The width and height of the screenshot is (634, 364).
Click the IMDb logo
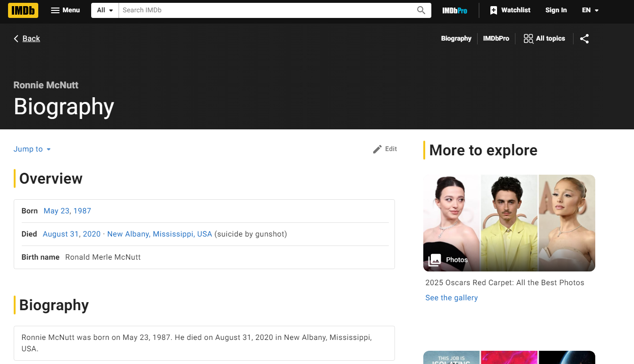pos(23,10)
